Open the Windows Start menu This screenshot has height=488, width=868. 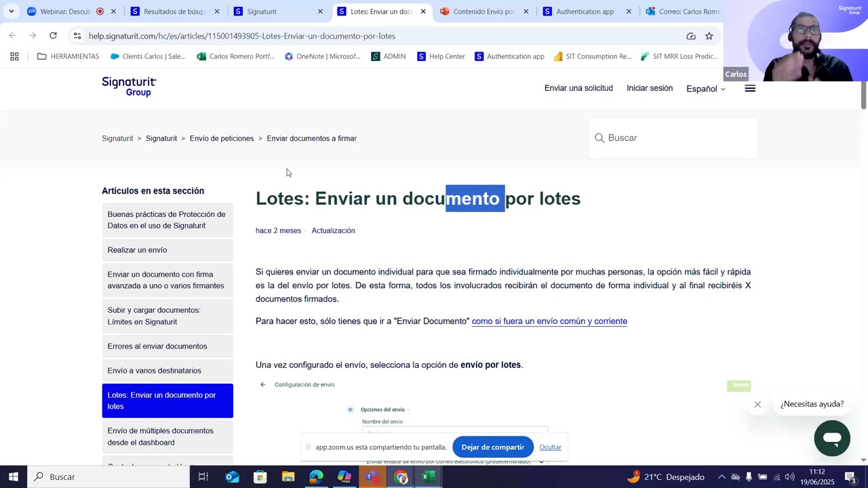(x=13, y=476)
